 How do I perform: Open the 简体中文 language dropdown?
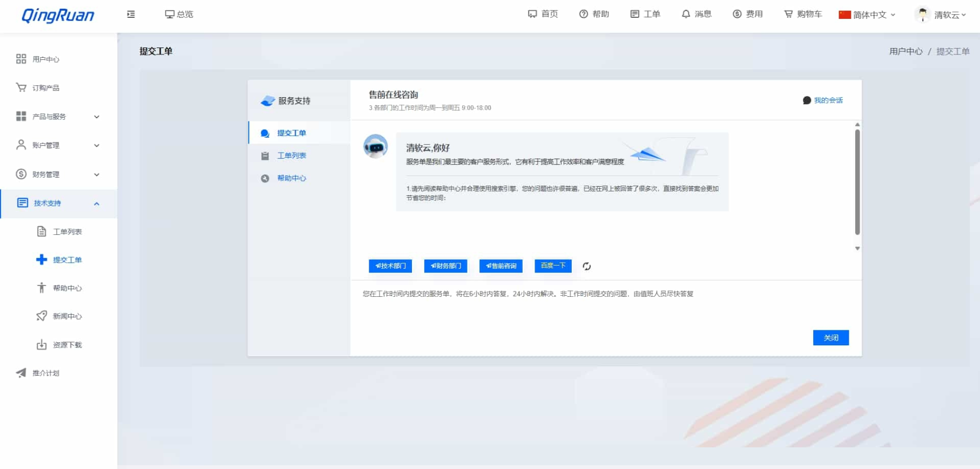coord(867,15)
